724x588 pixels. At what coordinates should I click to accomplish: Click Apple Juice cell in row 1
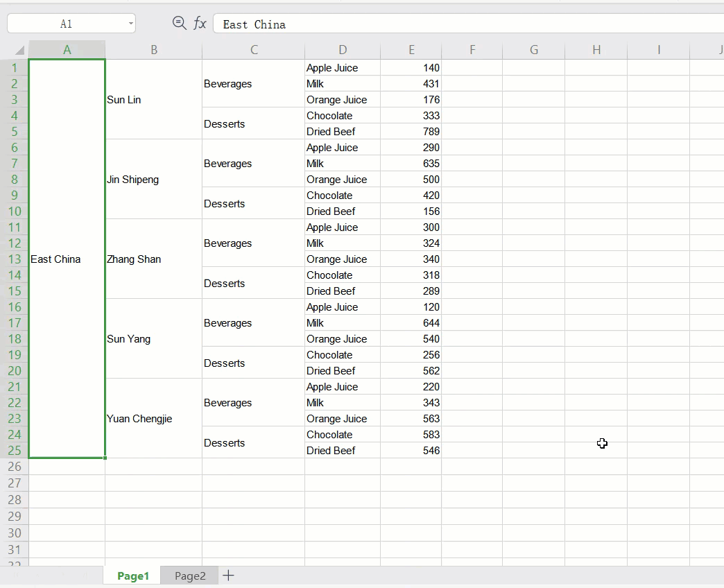[x=343, y=68]
